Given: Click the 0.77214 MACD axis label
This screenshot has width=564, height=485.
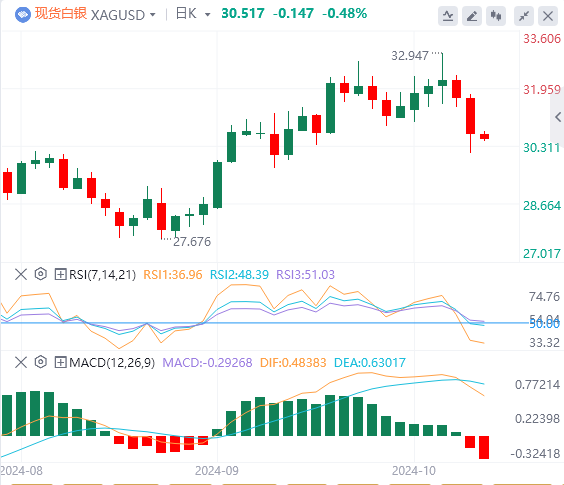Looking at the screenshot, I should tap(537, 385).
